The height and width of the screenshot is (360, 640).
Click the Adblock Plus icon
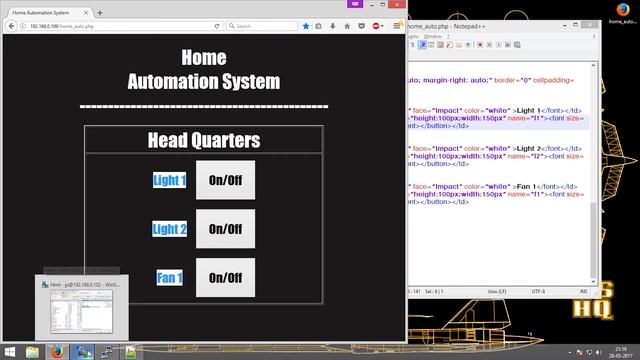pyautogui.click(x=376, y=26)
